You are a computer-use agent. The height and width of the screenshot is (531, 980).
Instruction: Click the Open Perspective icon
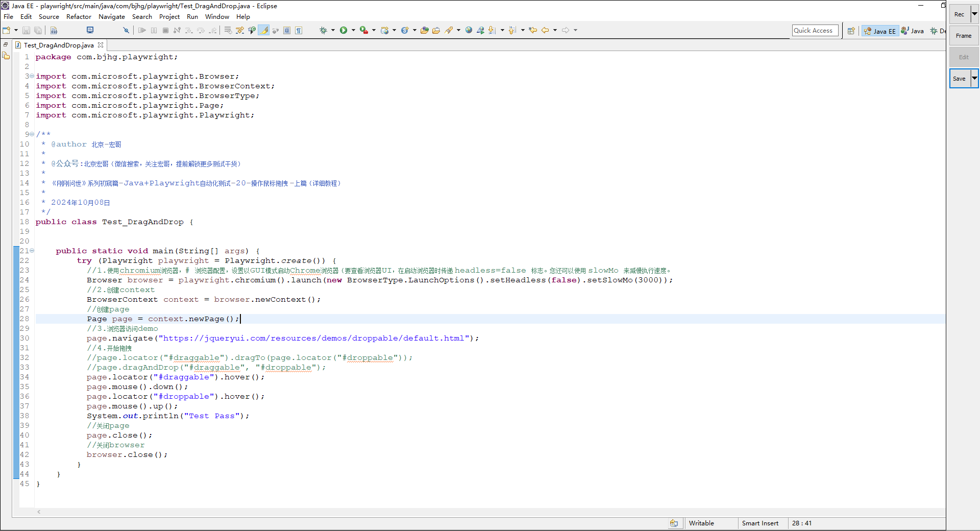[851, 31]
